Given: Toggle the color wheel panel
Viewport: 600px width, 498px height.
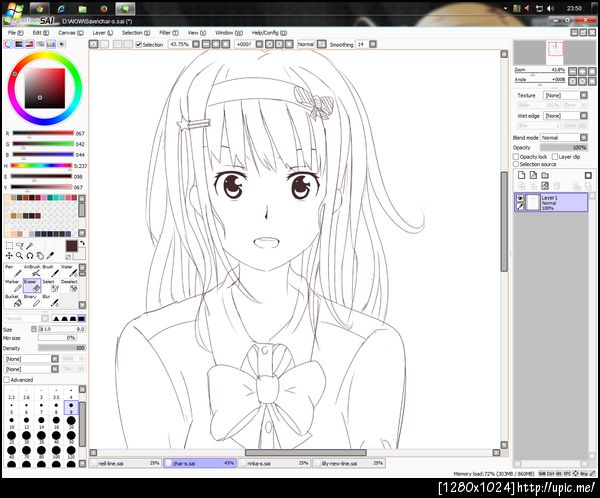Looking at the screenshot, I should pos(8,44).
